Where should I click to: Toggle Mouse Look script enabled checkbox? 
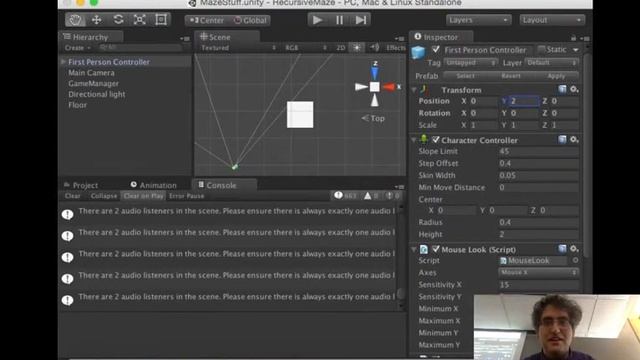[x=436, y=249]
